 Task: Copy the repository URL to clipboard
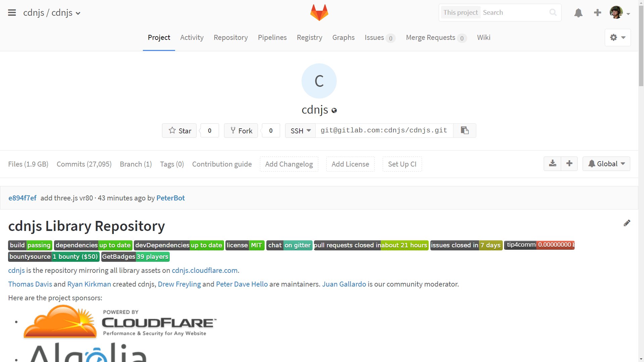tap(465, 130)
